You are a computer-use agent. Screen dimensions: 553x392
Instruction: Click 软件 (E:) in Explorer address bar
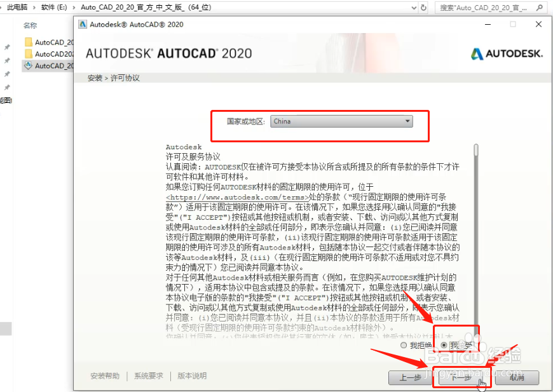[54, 8]
